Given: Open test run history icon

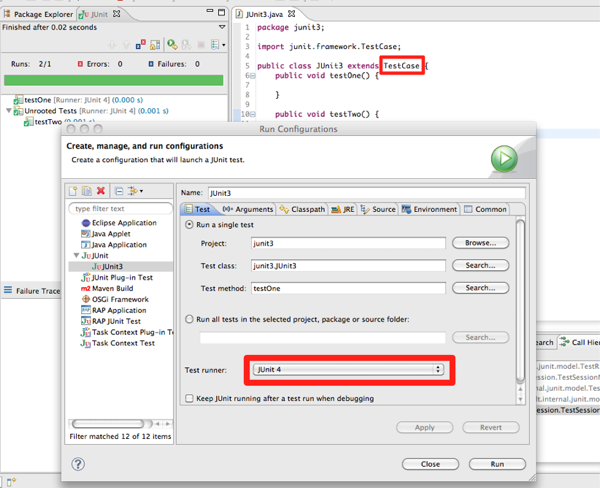Looking at the screenshot, I should point(215,45).
